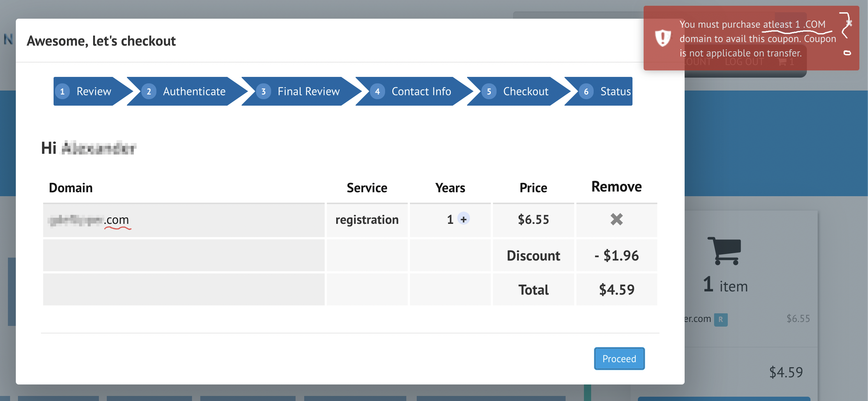Viewport: 868px width, 401px height.
Task: Click the coupon error message text
Action: (x=757, y=39)
